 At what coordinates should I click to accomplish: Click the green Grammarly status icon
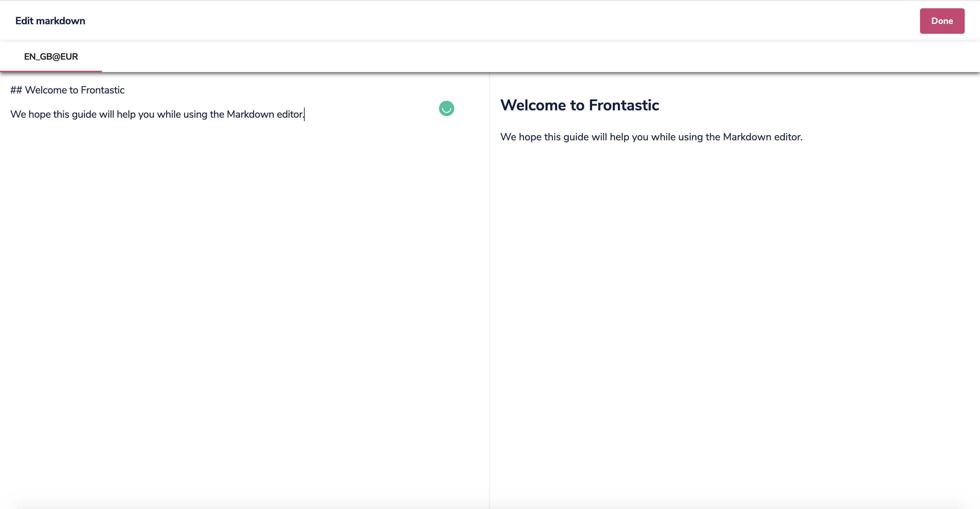446,108
